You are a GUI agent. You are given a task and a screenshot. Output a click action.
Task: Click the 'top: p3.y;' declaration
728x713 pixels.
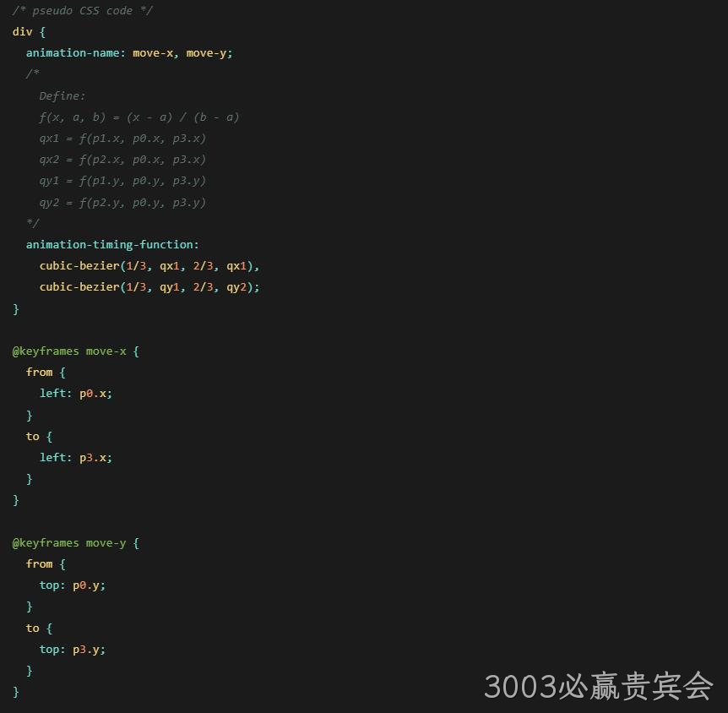tap(73, 650)
